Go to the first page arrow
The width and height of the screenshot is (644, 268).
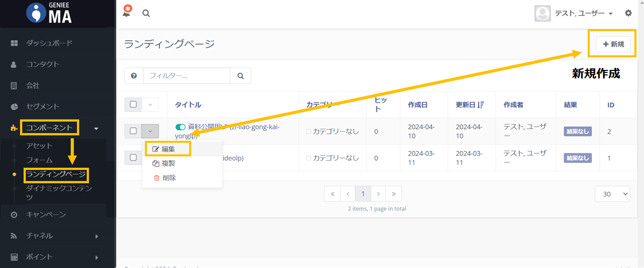click(x=333, y=194)
